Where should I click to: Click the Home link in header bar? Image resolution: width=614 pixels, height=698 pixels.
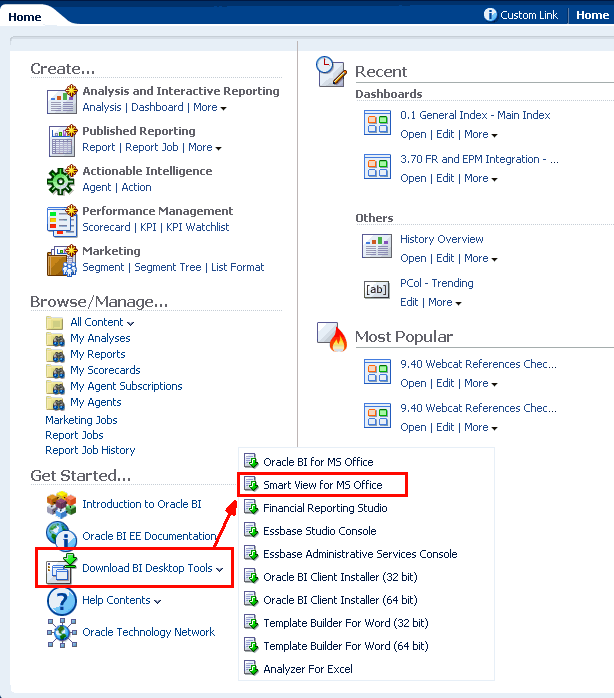pos(592,15)
